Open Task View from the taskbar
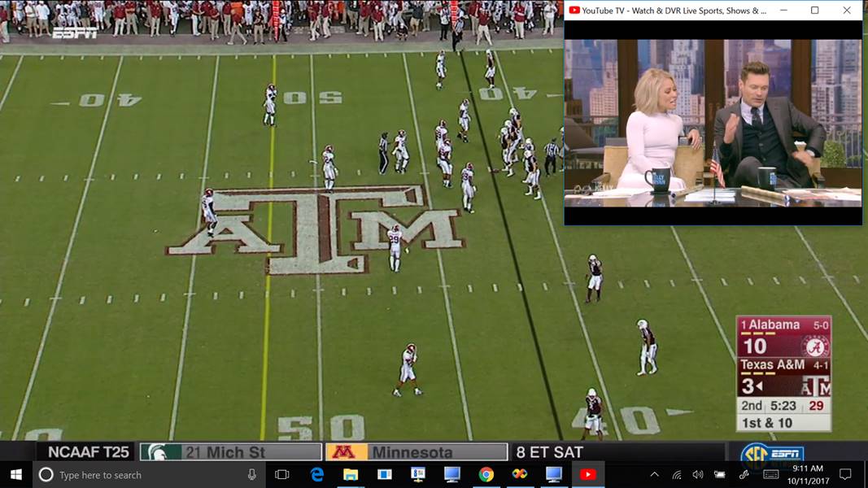This screenshot has height=488, width=868. click(x=282, y=475)
